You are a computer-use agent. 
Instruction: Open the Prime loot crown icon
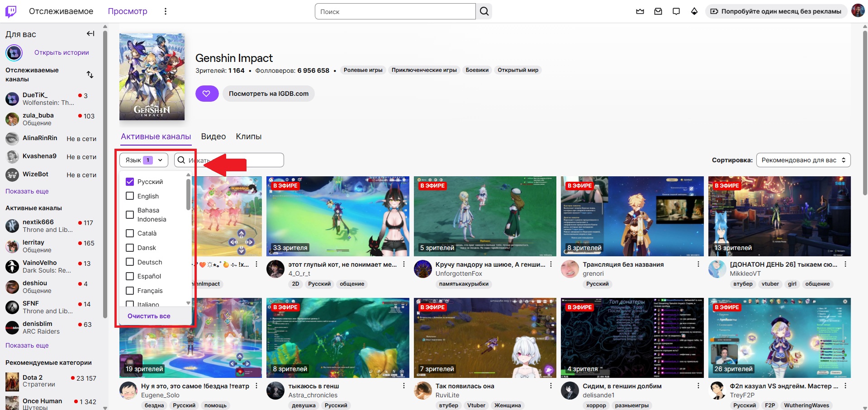(640, 11)
